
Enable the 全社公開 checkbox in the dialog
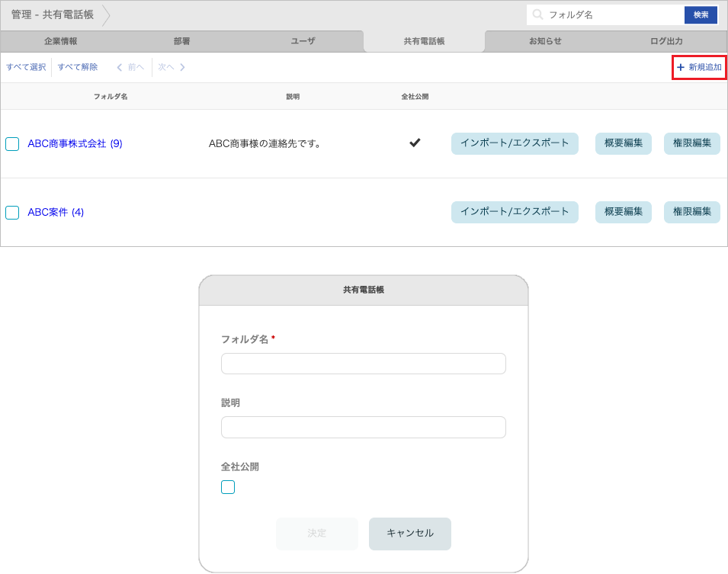pos(227,486)
